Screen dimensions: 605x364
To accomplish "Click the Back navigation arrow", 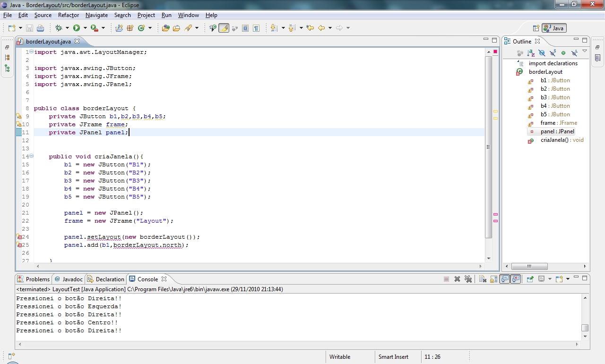I will [x=321, y=28].
